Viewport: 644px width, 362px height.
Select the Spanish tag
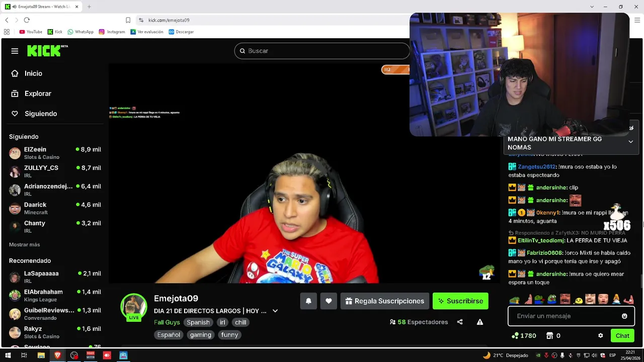[x=198, y=322]
